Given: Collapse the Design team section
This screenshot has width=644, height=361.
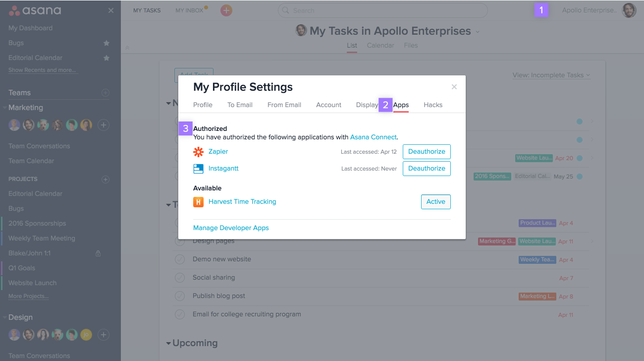Looking at the screenshot, I should pos(5,317).
